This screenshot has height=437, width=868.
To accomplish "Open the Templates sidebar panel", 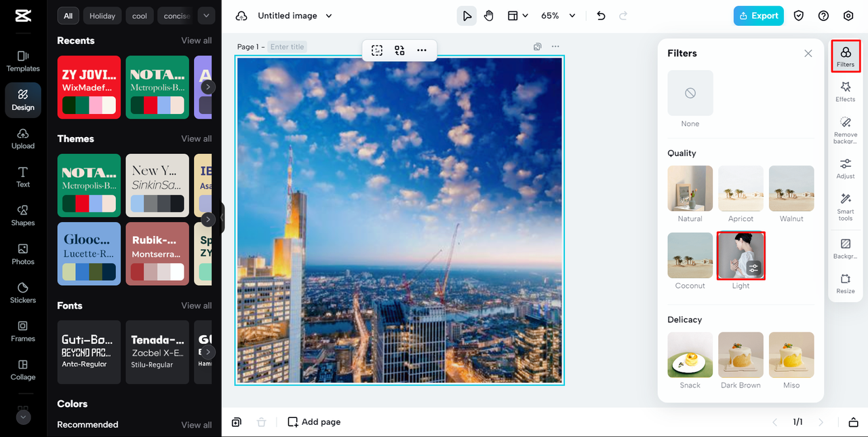I will [23, 61].
